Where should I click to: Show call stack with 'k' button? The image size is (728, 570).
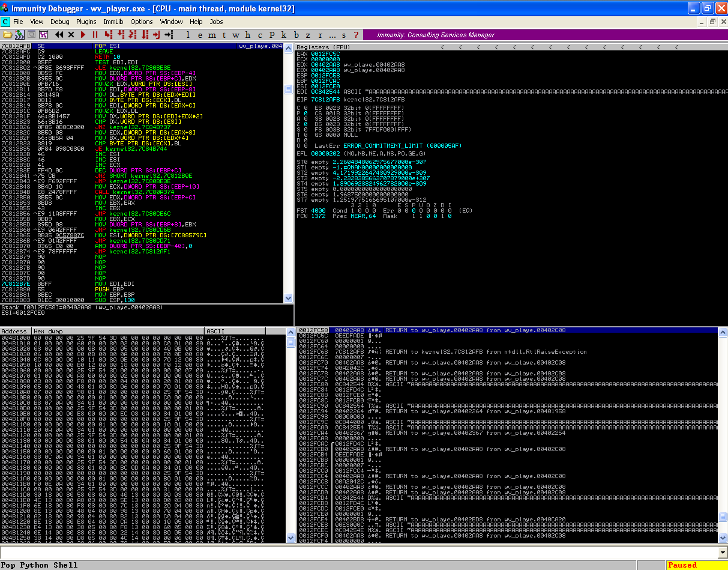click(284, 35)
